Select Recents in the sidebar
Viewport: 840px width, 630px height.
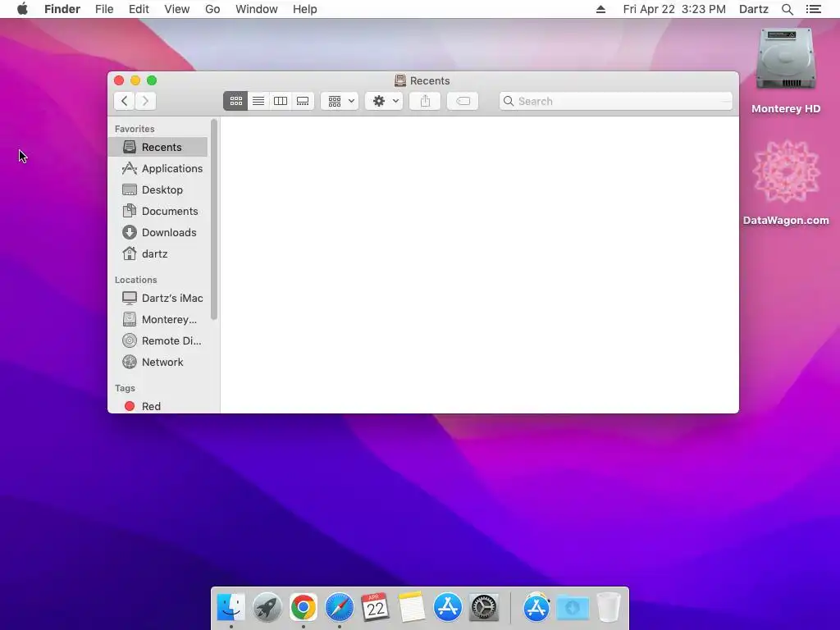pos(157,148)
